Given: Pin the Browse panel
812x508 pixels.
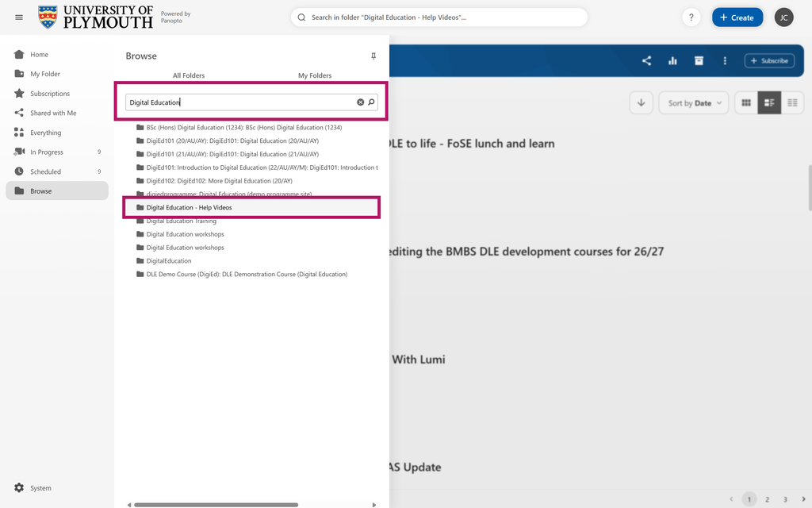Looking at the screenshot, I should (x=373, y=56).
